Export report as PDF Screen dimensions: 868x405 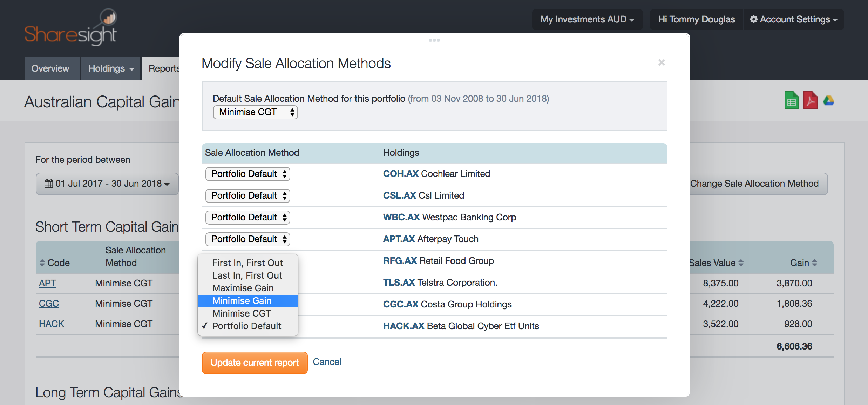click(810, 100)
